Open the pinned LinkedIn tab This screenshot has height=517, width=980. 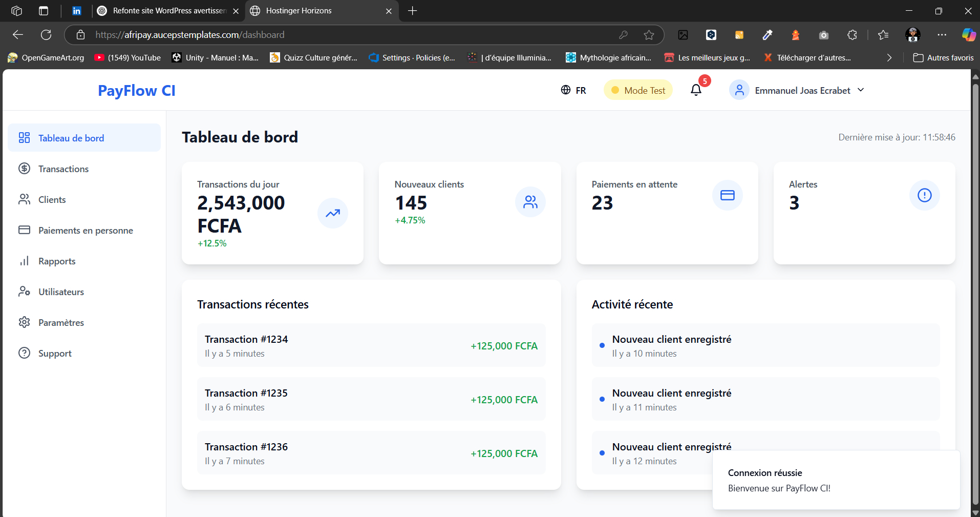pos(76,11)
